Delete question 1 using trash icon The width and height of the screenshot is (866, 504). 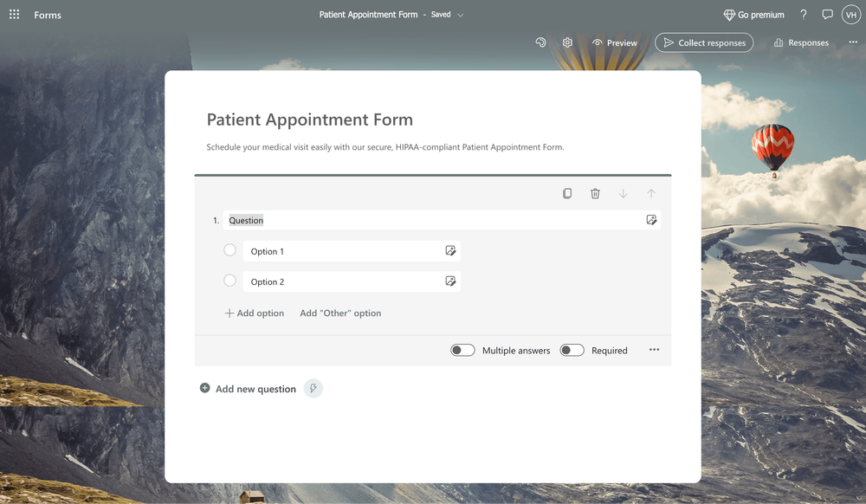point(595,193)
